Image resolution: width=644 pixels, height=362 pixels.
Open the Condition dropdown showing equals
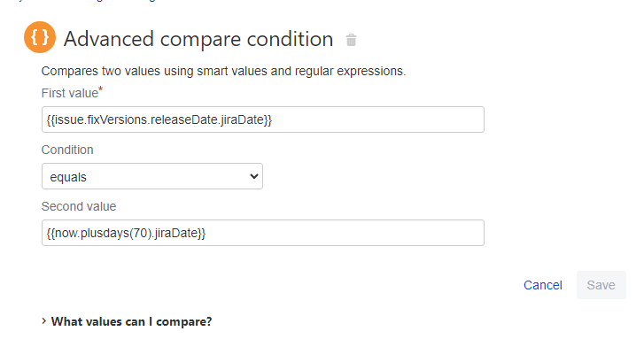tap(152, 176)
